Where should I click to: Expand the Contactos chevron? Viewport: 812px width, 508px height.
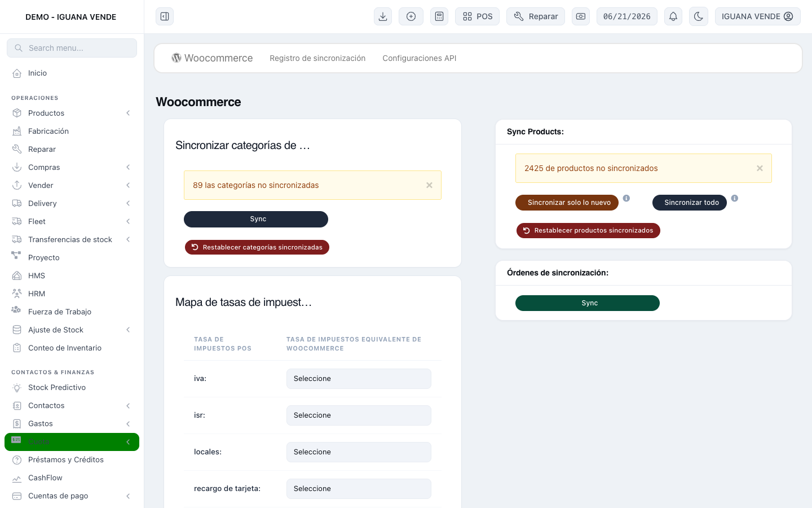(x=128, y=406)
